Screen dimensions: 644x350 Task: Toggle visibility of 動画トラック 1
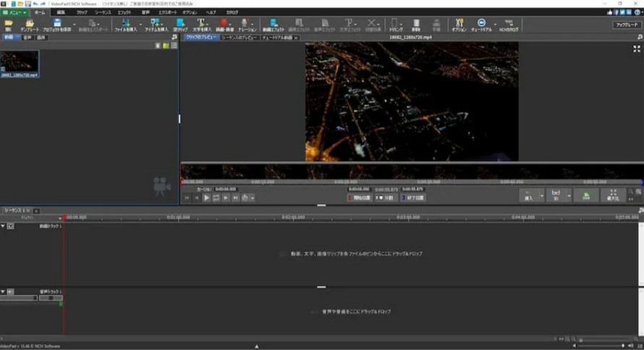(11, 226)
